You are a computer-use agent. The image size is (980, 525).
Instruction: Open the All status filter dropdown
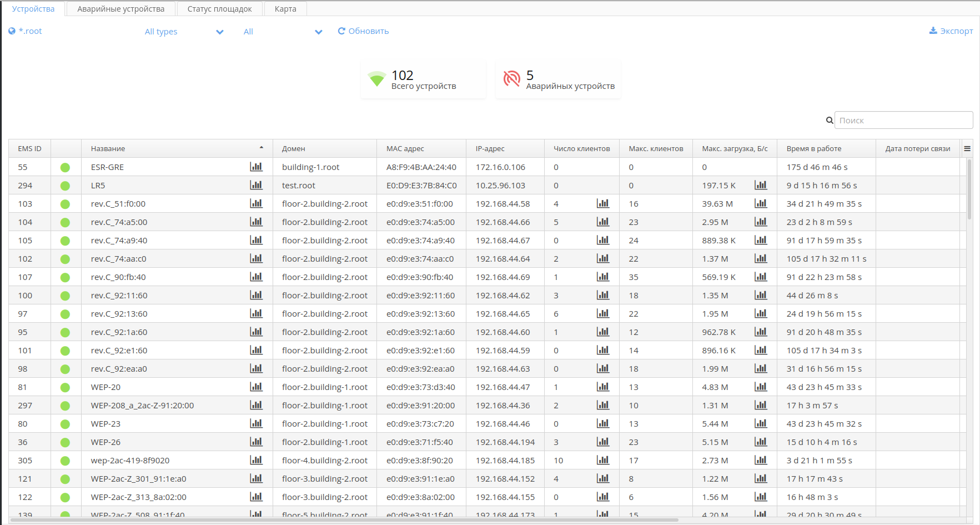point(283,32)
